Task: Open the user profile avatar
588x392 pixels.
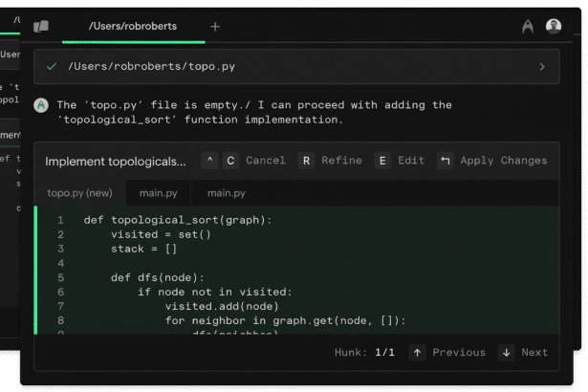Action: point(554,26)
